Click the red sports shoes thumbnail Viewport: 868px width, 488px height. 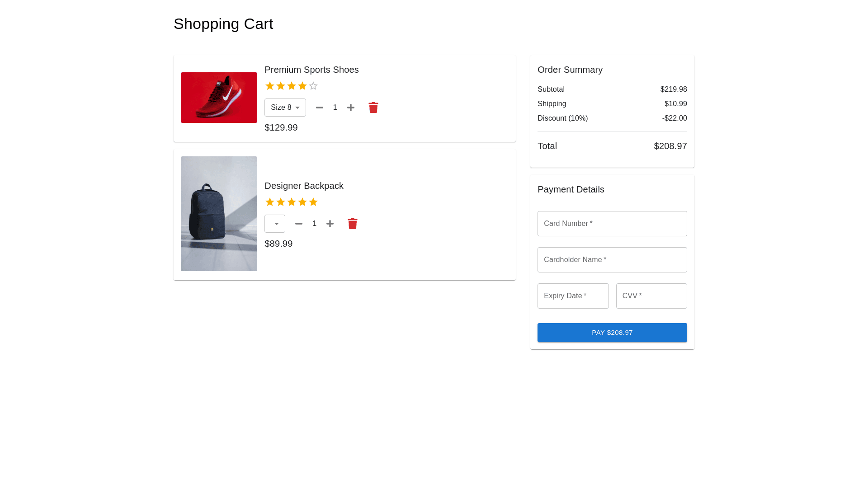219,98
